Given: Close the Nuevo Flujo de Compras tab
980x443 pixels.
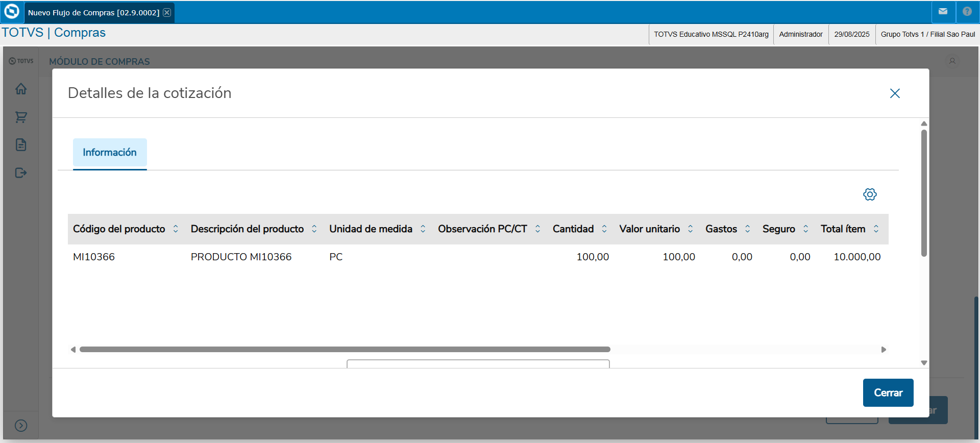Looking at the screenshot, I should pyautogui.click(x=167, y=12).
